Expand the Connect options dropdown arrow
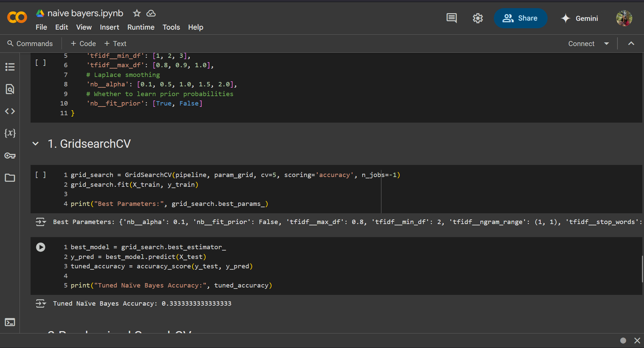Image resolution: width=644 pixels, height=348 pixels. 606,44
